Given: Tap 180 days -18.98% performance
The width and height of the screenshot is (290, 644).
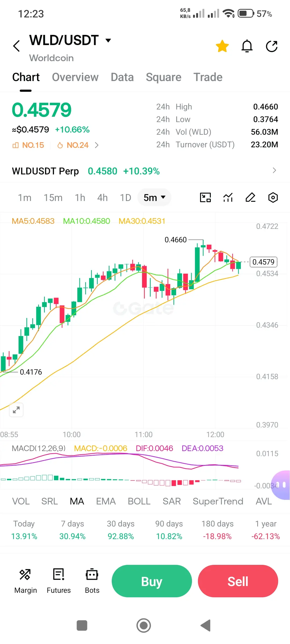Looking at the screenshot, I should tap(218, 530).
